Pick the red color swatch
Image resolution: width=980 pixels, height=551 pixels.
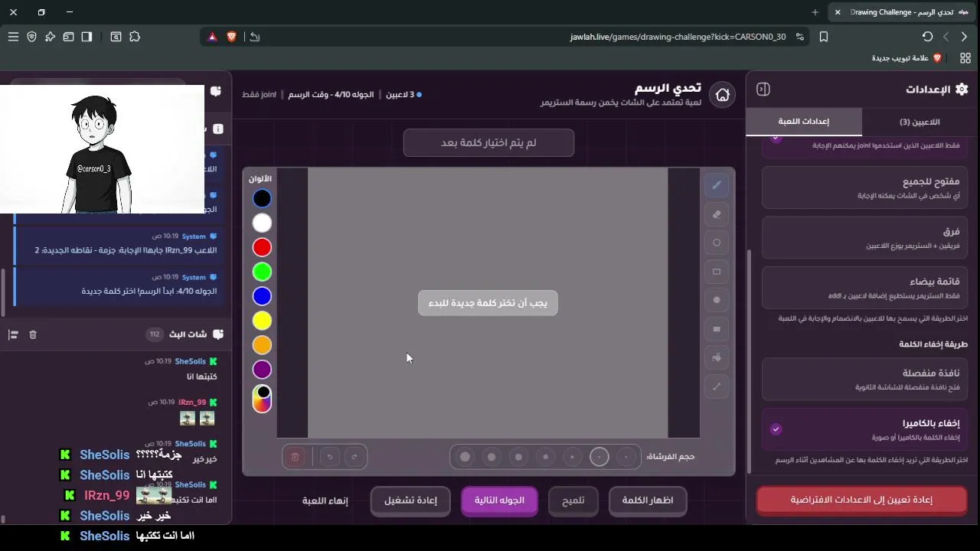[262, 247]
